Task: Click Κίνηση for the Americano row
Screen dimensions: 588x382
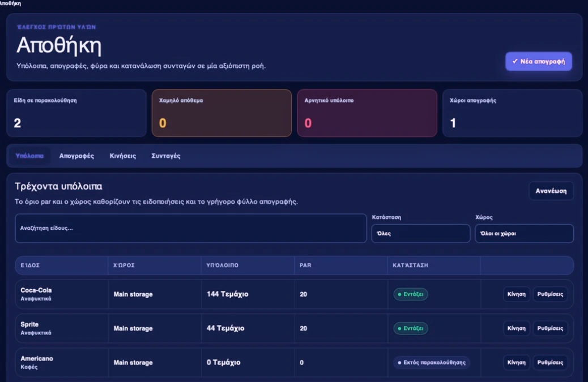Action: click(x=517, y=363)
